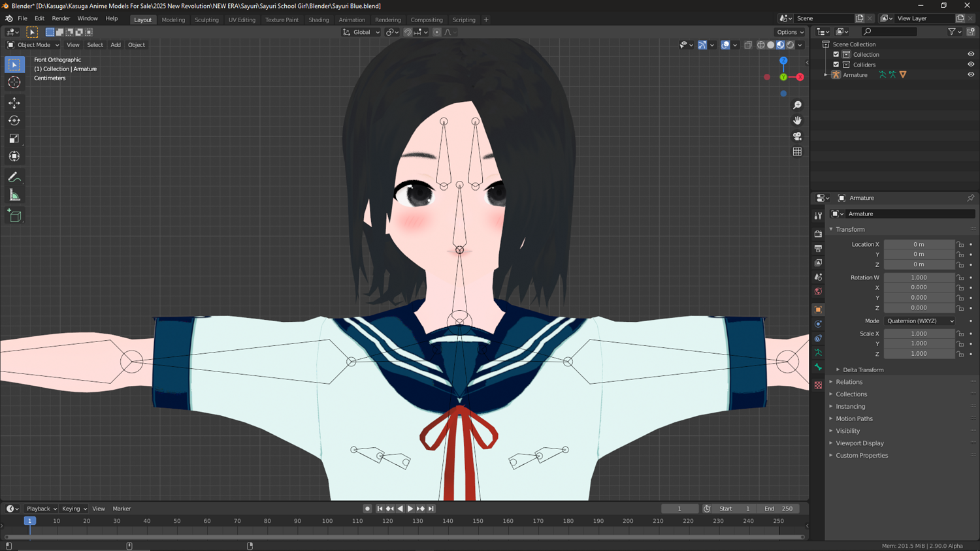This screenshot has height=551, width=980.
Task: Expand the Custom Properties panel
Action: 862,456
